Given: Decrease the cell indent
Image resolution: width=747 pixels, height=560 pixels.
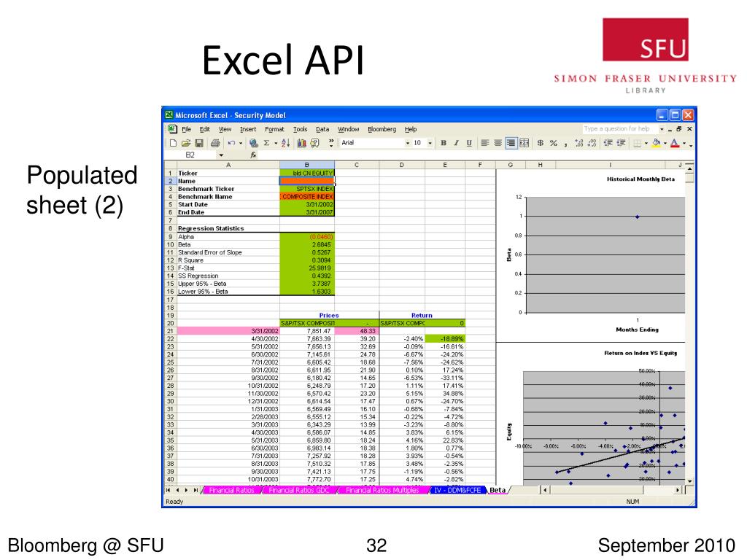Looking at the screenshot, I should pyautogui.click(x=608, y=143).
